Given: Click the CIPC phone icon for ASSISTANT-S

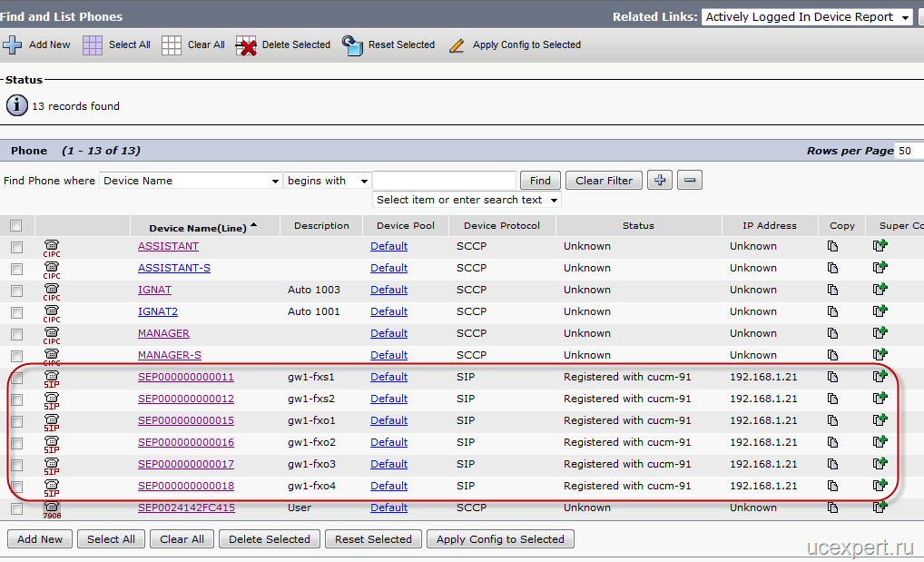Looking at the screenshot, I should (x=51, y=270).
